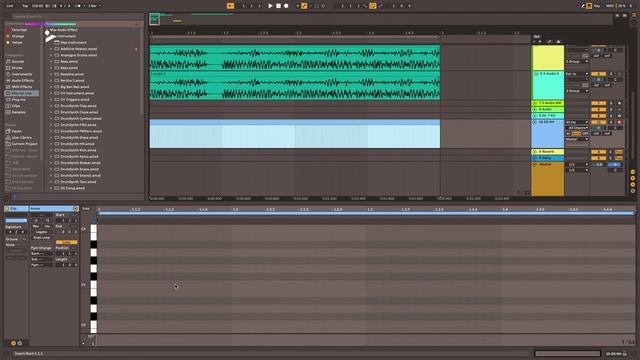Open the Samples category

[18, 112]
